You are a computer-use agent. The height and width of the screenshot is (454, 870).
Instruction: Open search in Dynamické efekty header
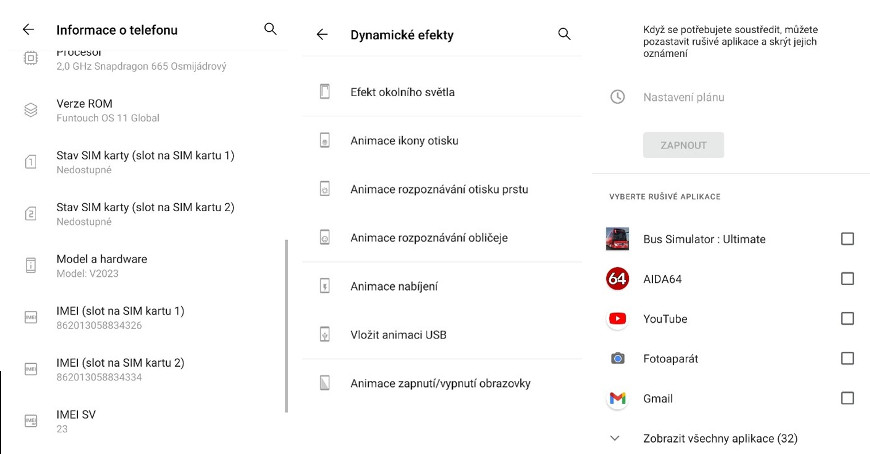click(564, 34)
